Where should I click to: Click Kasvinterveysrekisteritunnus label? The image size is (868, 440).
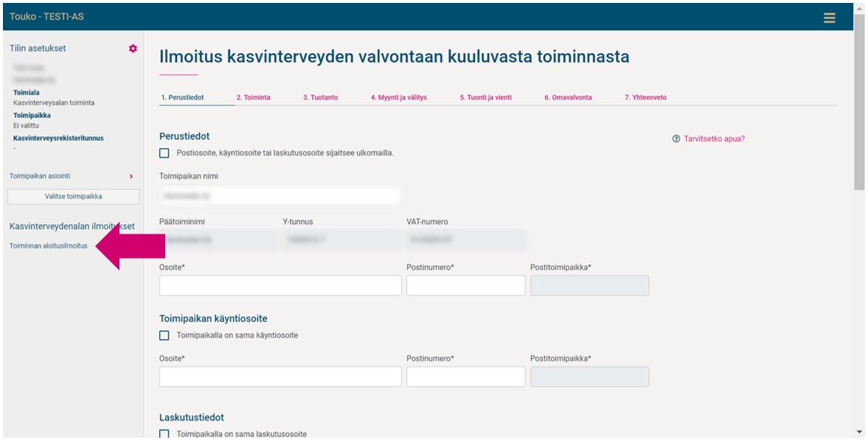58,139
